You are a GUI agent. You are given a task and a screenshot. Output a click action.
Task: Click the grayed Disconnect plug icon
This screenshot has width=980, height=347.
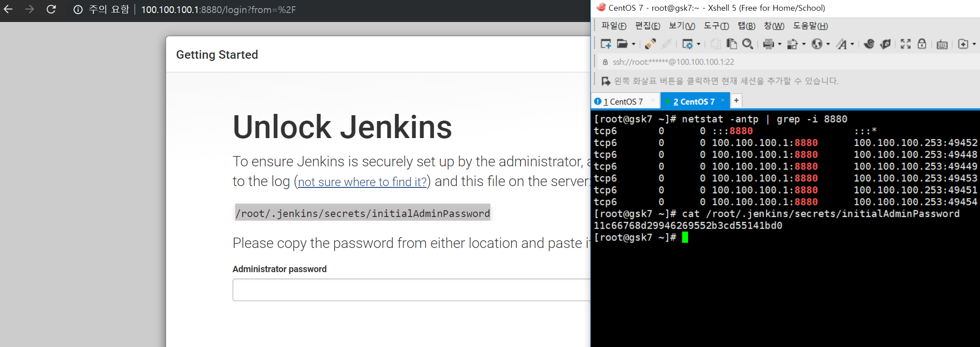pyautogui.click(x=667, y=44)
